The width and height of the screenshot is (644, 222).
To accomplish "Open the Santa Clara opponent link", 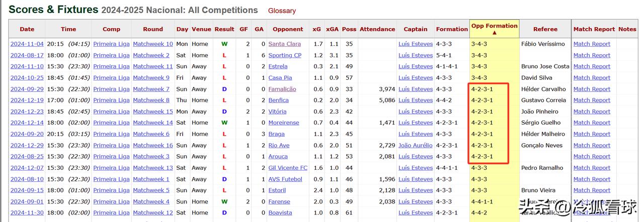I will (x=284, y=44).
